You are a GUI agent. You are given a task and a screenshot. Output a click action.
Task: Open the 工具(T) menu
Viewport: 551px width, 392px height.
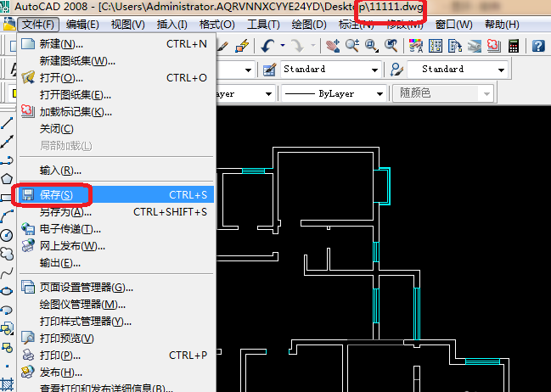click(x=263, y=25)
